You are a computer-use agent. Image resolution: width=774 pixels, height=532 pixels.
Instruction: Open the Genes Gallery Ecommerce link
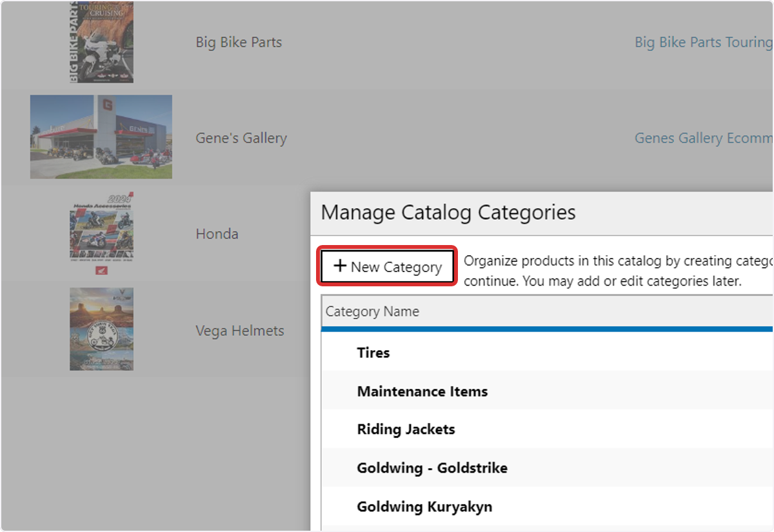click(x=703, y=138)
